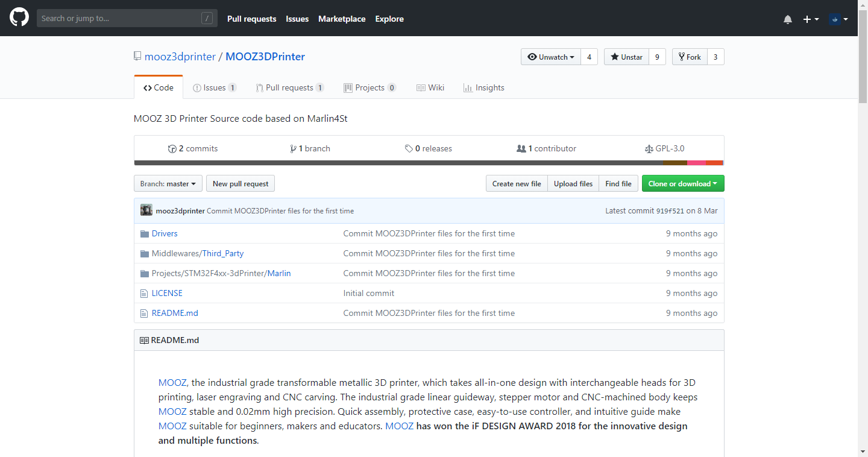View the 0 releases page
Screen dimensions: 868x457
pos(429,148)
